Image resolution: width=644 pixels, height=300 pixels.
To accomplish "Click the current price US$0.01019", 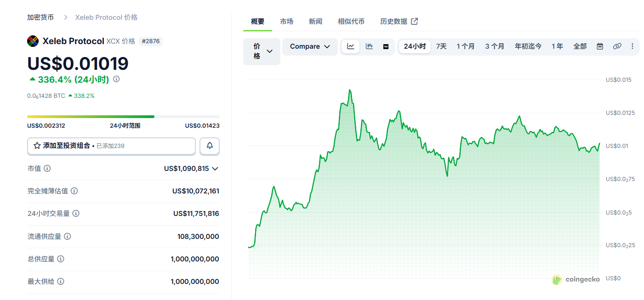I will click(78, 63).
